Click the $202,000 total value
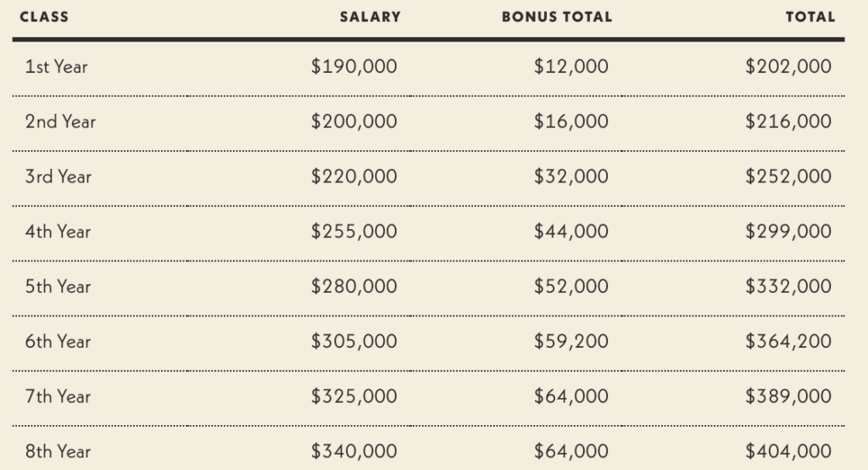868x470 pixels. [788, 66]
